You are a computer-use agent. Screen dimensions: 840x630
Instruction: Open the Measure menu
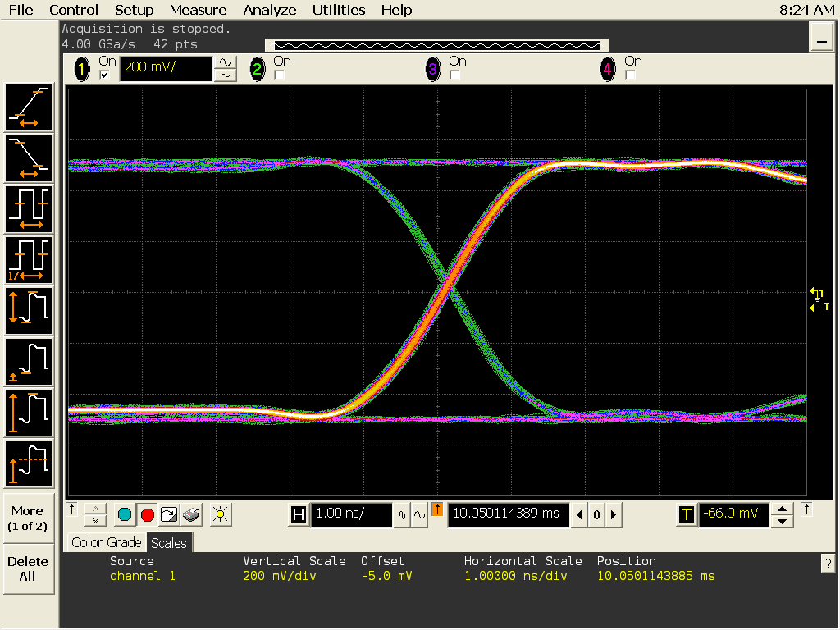[198, 10]
